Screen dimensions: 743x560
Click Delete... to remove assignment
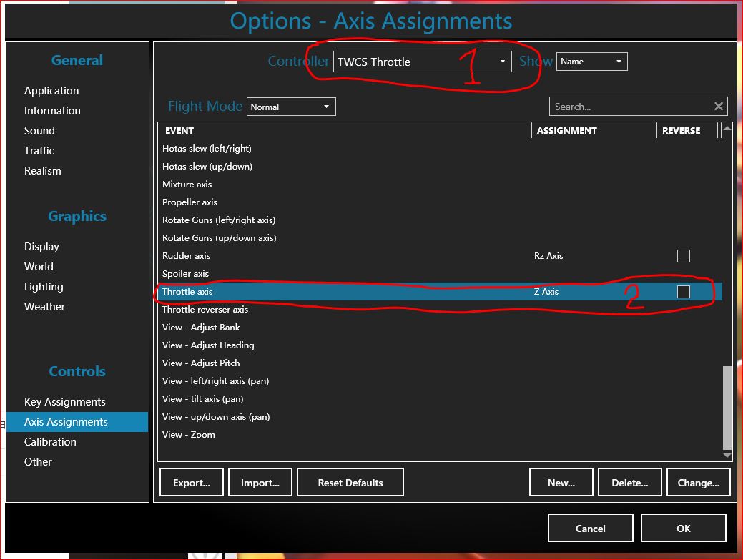pyautogui.click(x=629, y=483)
